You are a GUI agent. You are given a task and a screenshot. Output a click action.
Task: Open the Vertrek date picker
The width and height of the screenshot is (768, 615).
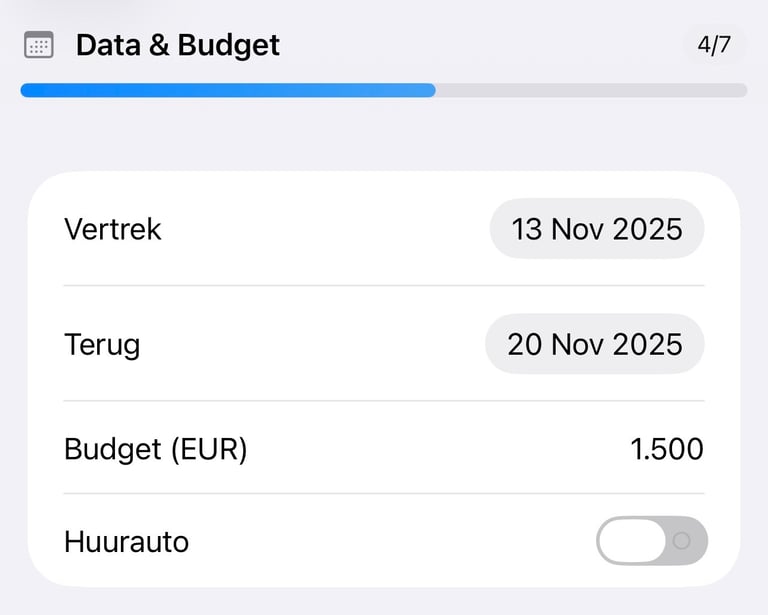coord(597,229)
